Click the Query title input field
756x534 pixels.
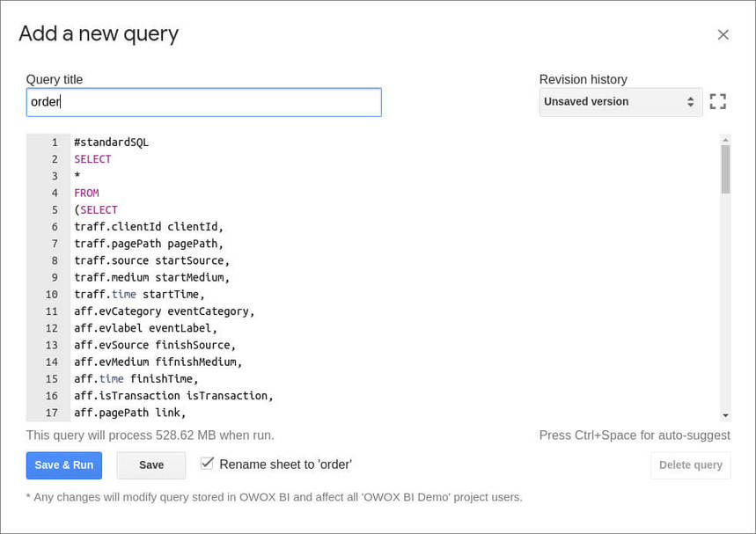pos(203,102)
